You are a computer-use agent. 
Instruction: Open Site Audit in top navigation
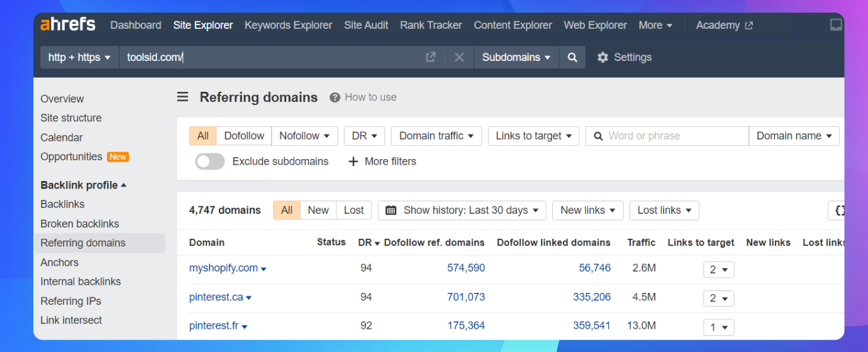[366, 25]
